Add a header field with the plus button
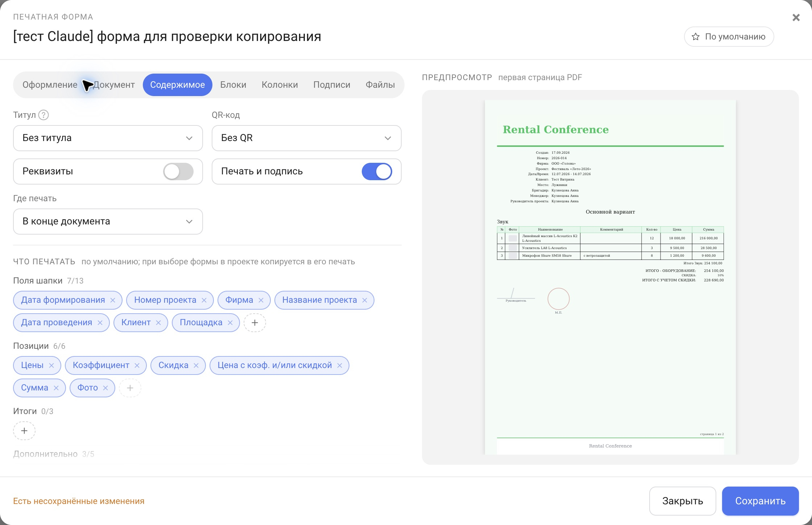Viewport: 812px width, 525px height. pos(255,323)
